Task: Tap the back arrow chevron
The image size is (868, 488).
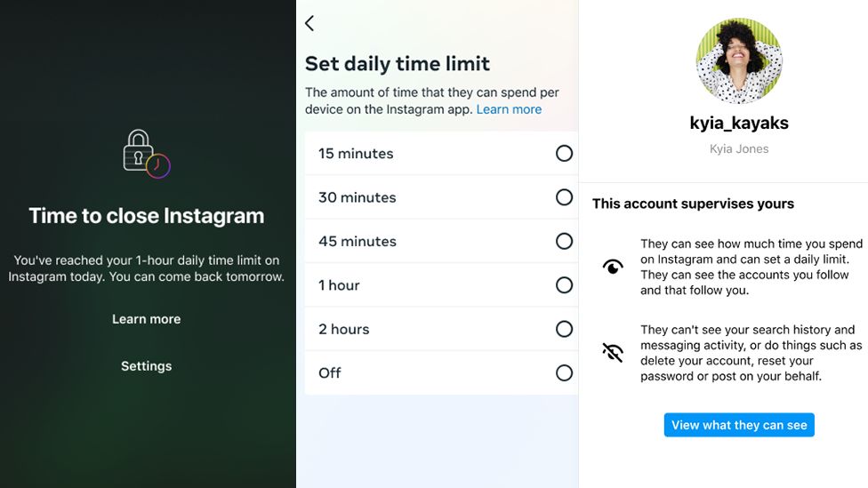Action: [x=309, y=23]
